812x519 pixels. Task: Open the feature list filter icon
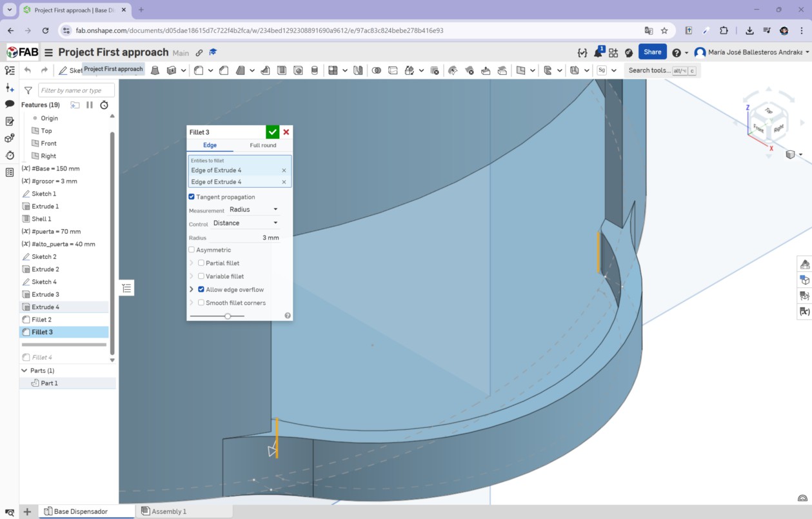point(28,90)
